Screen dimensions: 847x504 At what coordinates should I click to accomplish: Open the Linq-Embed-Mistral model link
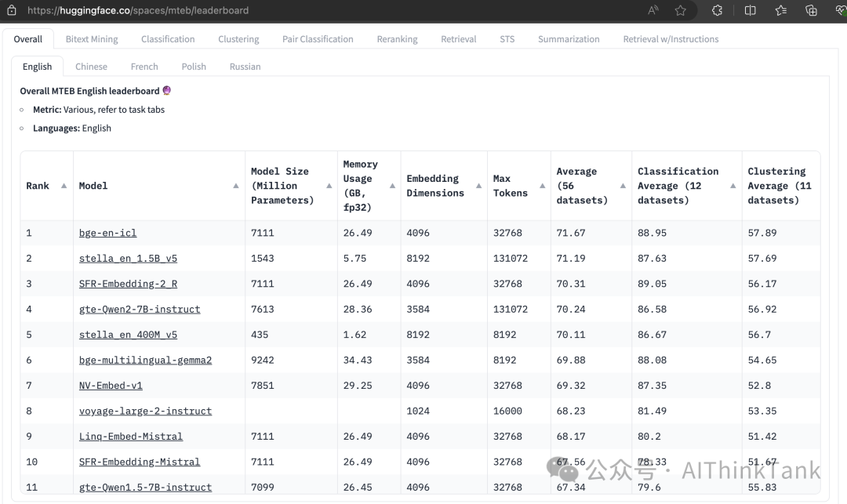[x=131, y=436]
